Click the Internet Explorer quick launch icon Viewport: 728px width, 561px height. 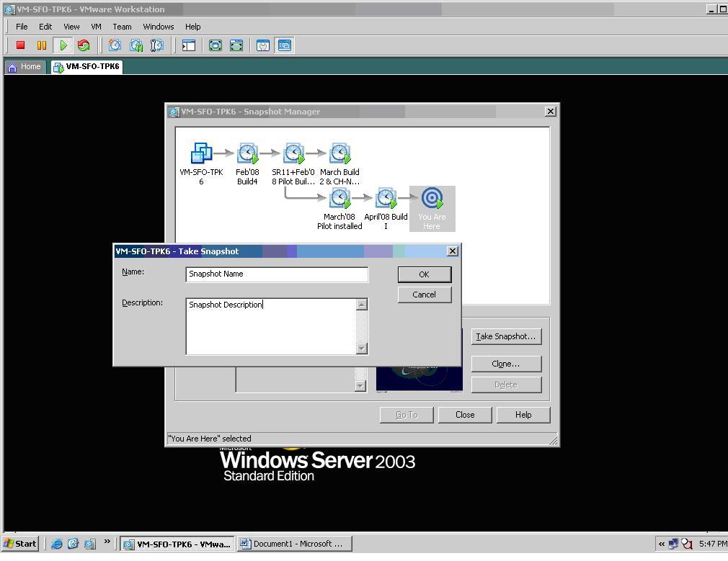[57, 544]
